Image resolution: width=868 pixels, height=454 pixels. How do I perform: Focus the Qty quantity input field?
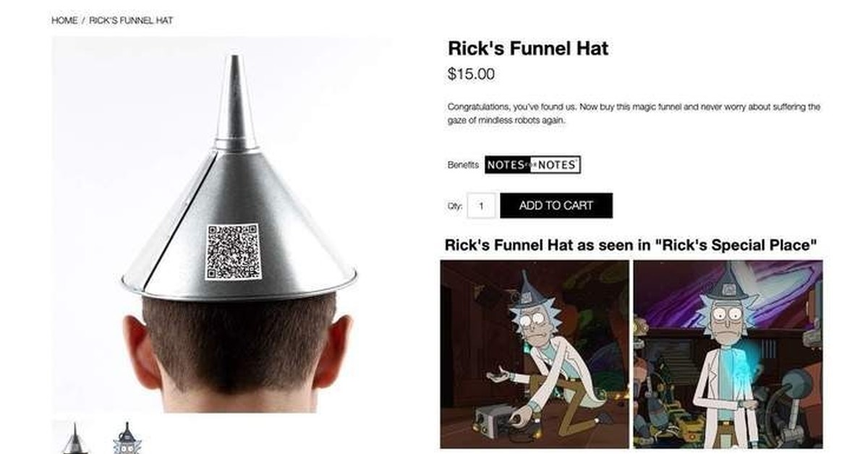[x=481, y=206]
